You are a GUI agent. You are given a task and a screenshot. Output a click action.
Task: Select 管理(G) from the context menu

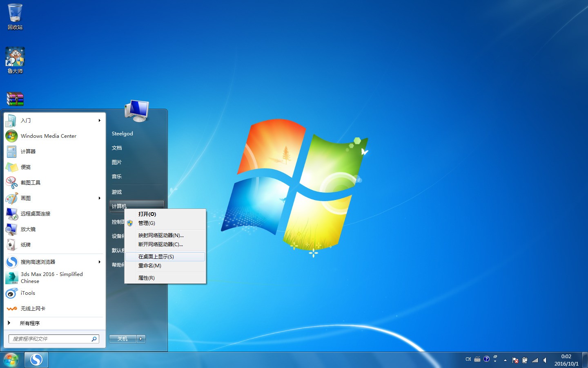point(165,223)
